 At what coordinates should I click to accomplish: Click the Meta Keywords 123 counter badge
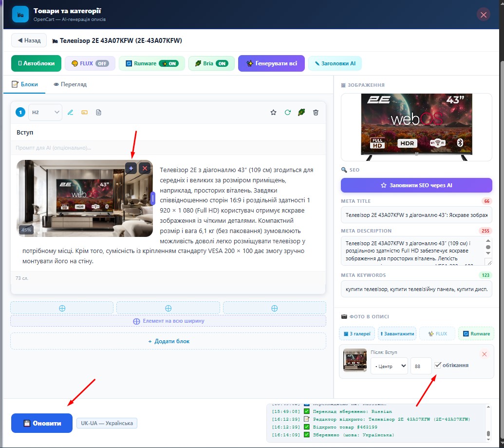click(485, 275)
